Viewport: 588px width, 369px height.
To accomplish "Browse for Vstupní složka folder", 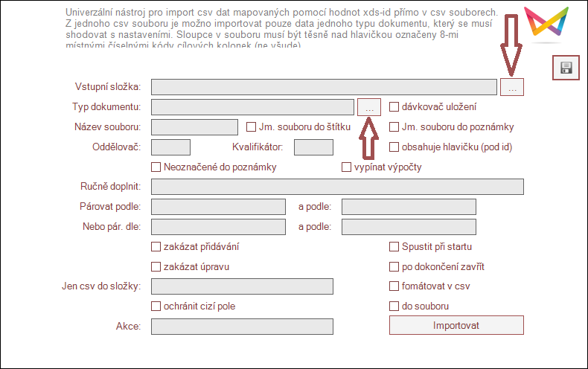I will 512,88.
